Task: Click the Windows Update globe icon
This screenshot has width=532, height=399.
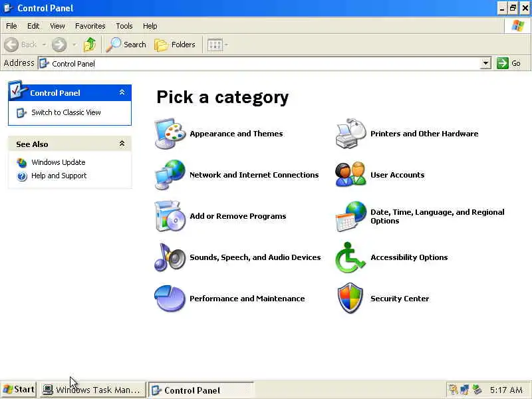Action: click(x=22, y=163)
